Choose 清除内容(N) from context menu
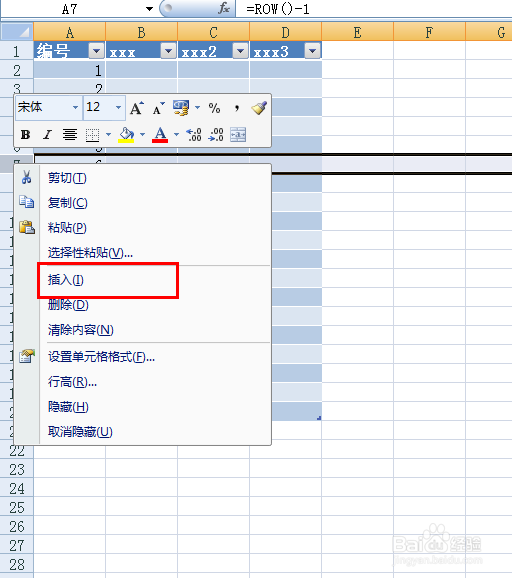This screenshot has width=512, height=578. click(142, 330)
